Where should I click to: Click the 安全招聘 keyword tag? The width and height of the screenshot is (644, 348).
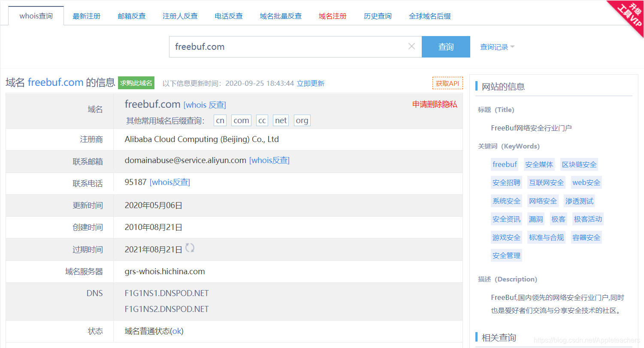(506, 182)
